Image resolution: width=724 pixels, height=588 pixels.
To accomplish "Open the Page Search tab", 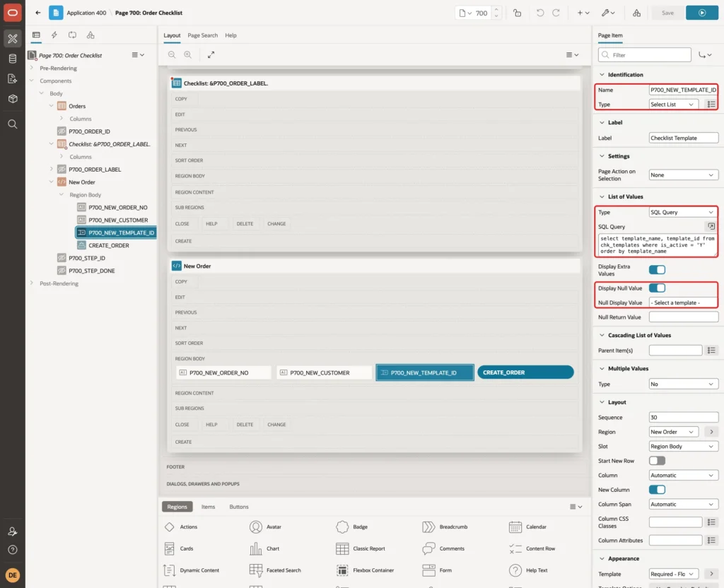I will [x=202, y=35].
